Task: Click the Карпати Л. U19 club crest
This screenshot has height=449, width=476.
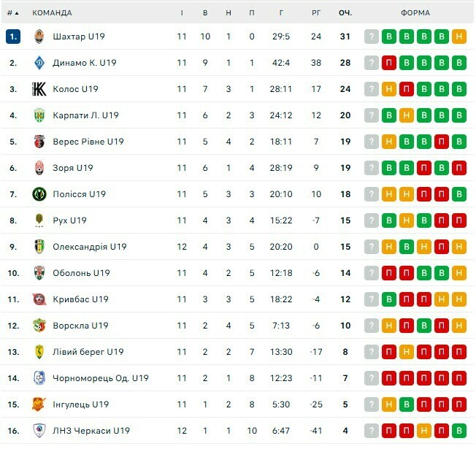Action: point(39,115)
